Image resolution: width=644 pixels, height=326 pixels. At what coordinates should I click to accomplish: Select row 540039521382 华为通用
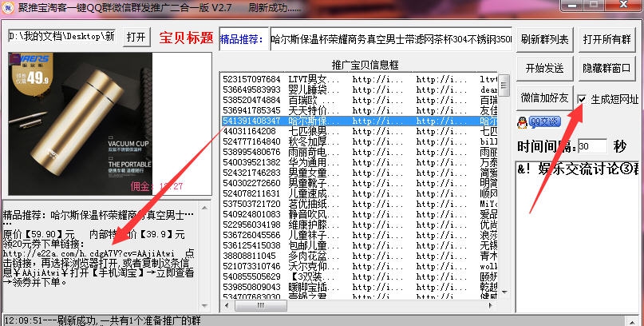click(x=359, y=162)
